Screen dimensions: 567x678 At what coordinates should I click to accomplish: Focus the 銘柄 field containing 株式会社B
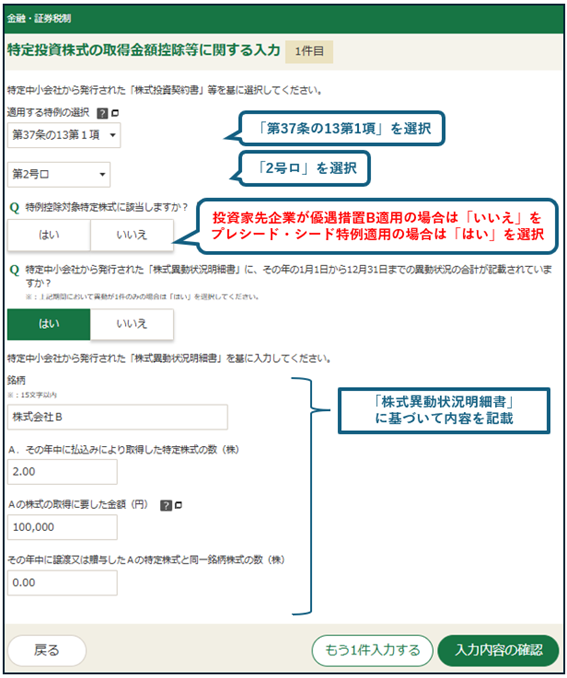click(117, 417)
